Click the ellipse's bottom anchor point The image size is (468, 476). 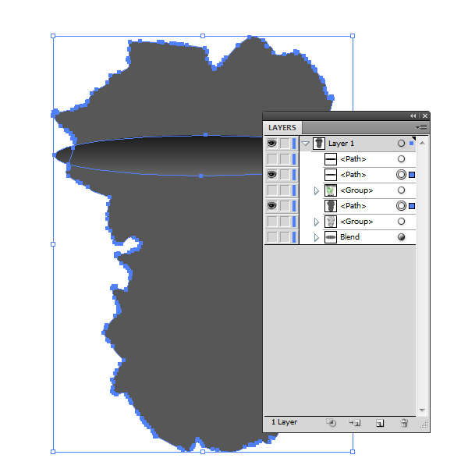[x=200, y=176]
